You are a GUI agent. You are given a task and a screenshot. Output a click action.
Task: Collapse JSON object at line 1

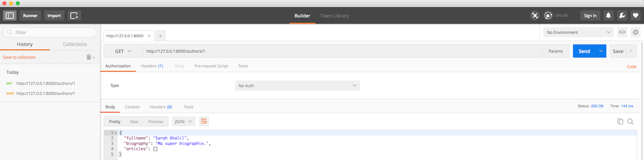click(x=115, y=133)
